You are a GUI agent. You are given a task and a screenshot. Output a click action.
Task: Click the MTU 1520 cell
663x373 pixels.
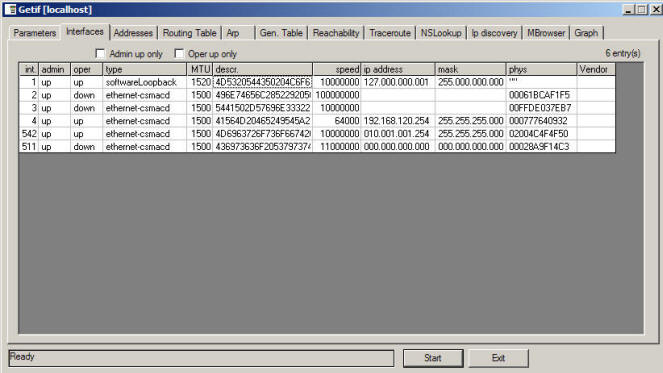coord(199,82)
